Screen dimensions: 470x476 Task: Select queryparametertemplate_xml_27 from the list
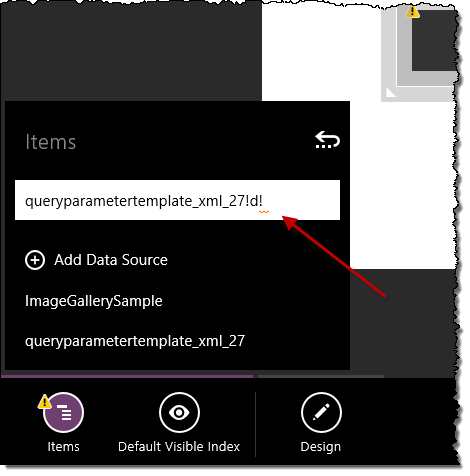[x=135, y=341]
